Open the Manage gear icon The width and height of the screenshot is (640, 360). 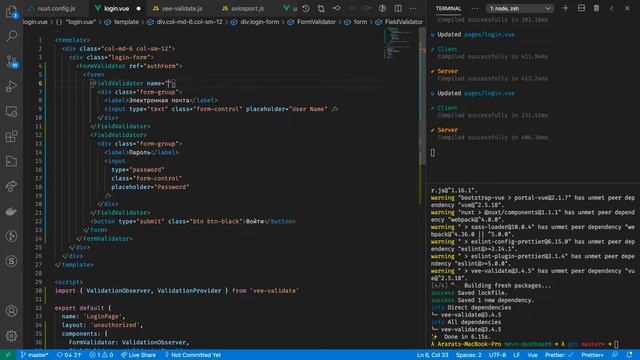(11, 336)
